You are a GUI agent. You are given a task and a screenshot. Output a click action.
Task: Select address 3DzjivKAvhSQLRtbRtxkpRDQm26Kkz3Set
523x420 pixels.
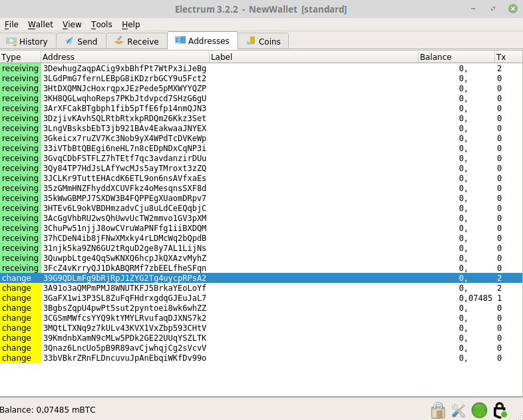pos(124,118)
